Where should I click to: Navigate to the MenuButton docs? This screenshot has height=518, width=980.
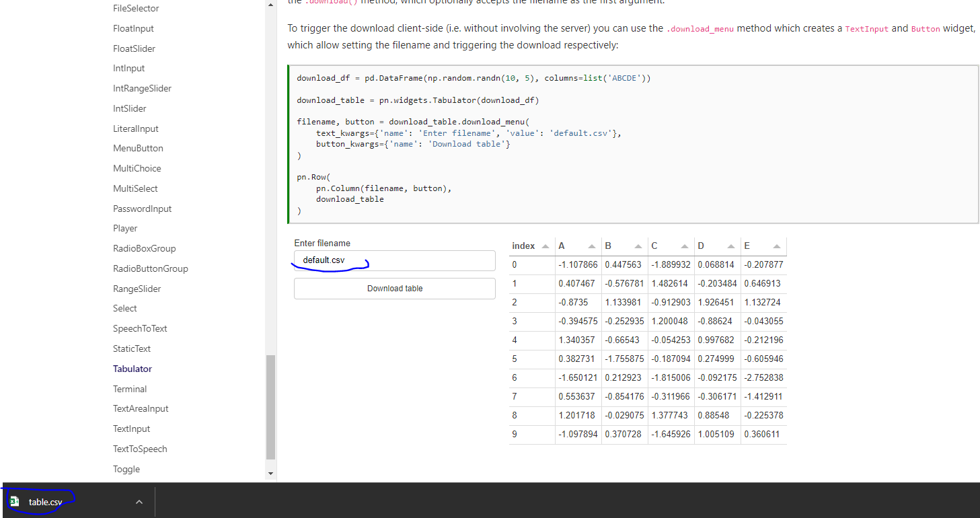138,148
